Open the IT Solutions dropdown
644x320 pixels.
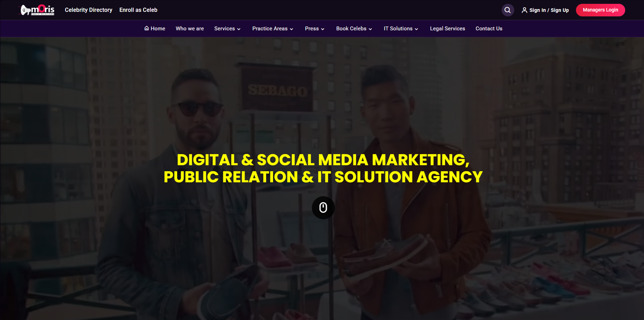pos(401,29)
